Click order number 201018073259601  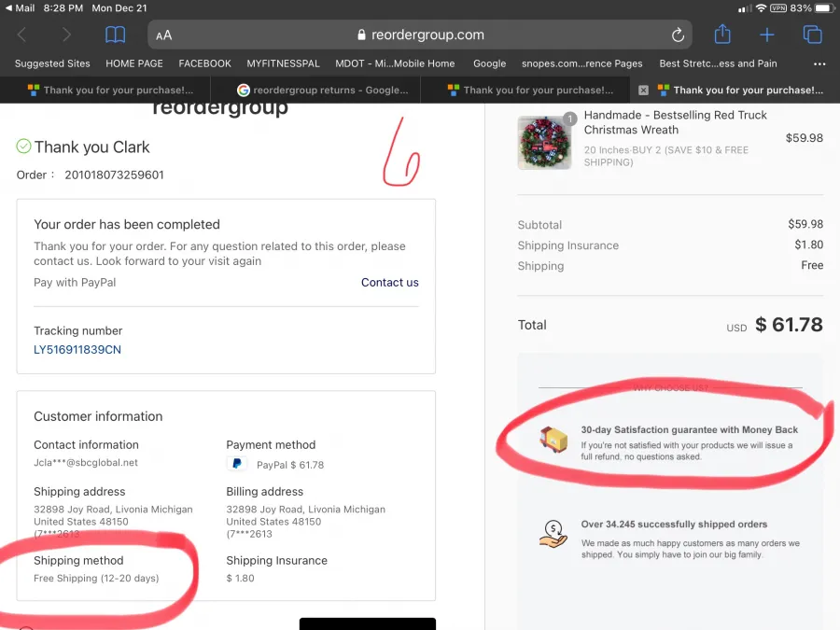click(114, 175)
